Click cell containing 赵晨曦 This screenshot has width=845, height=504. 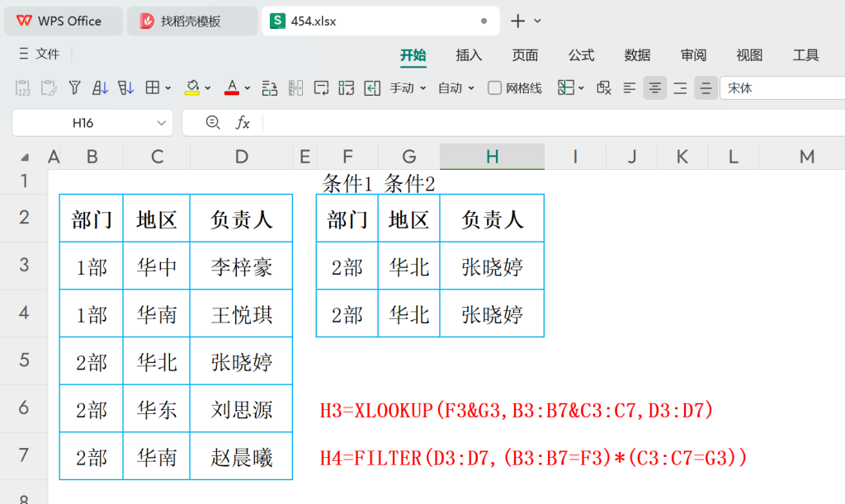click(242, 456)
